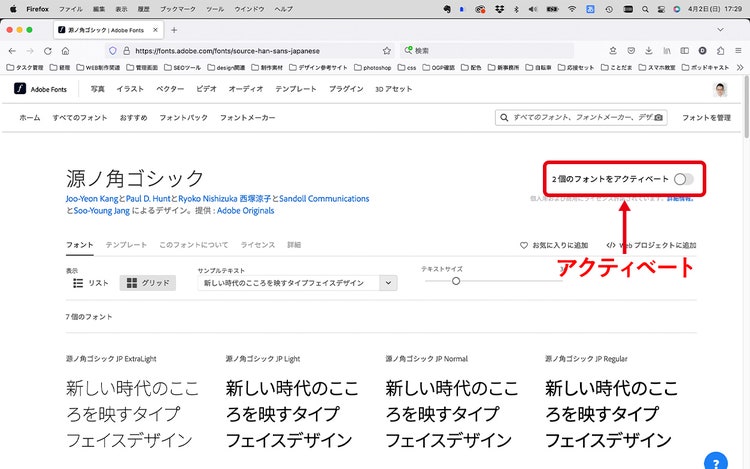Open a new browser tab with plus
Image resolution: width=750 pixels, height=469 pixels.
pyautogui.click(x=174, y=30)
